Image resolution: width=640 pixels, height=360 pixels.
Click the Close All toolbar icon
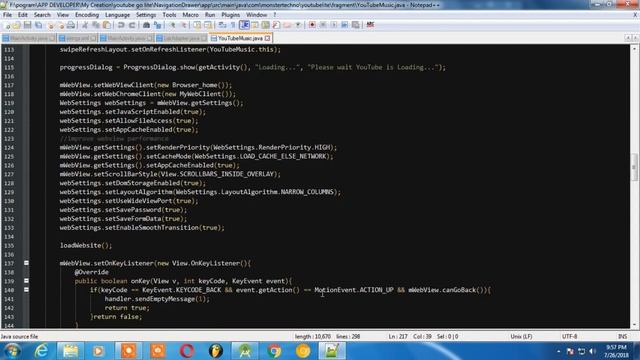(60, 25)
